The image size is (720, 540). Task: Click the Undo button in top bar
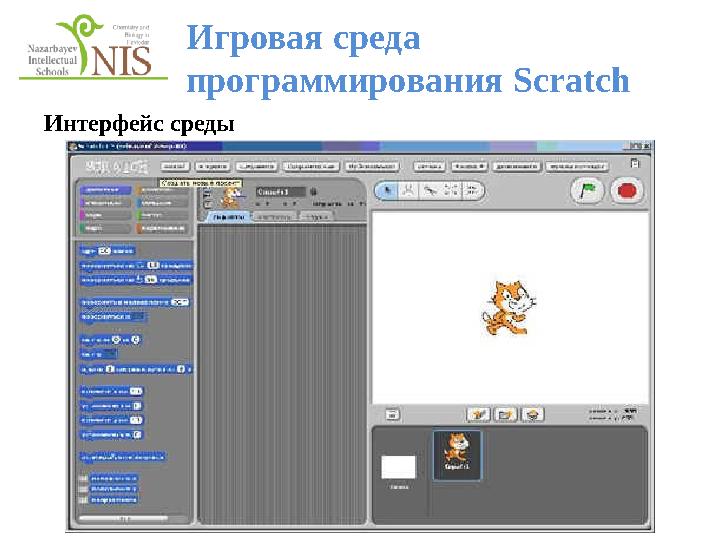click(x=429, y=166)
